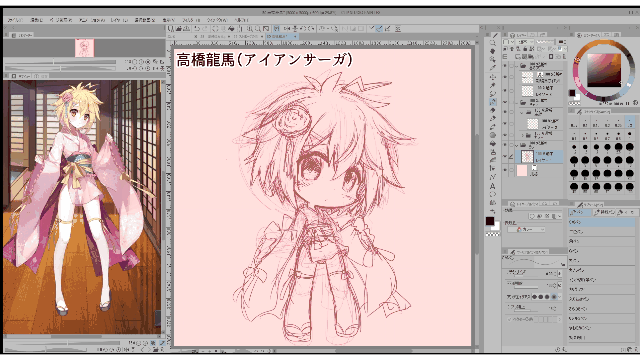Click the Navigator canvas thumbnail
Screen dimensions: 640x360
pos(84,48)
